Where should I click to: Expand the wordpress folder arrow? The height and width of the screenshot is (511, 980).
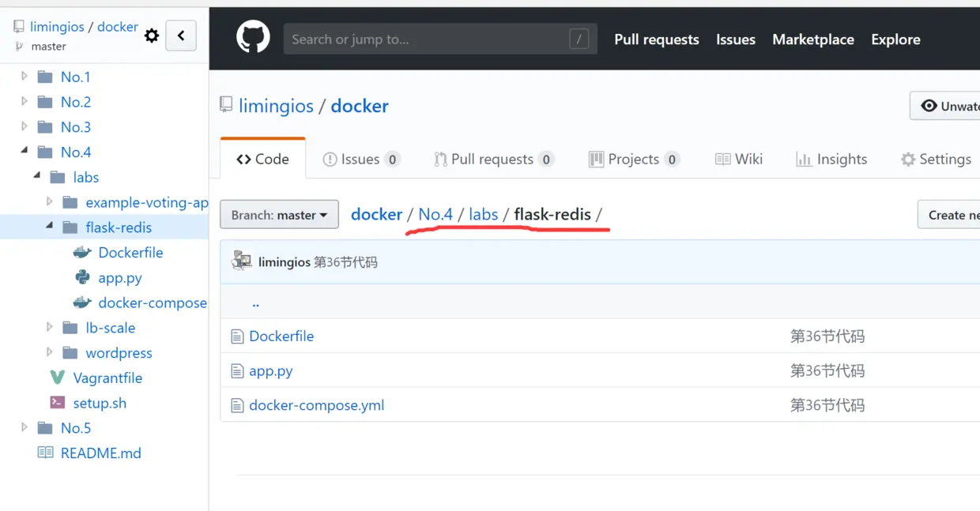coord(50,352)
